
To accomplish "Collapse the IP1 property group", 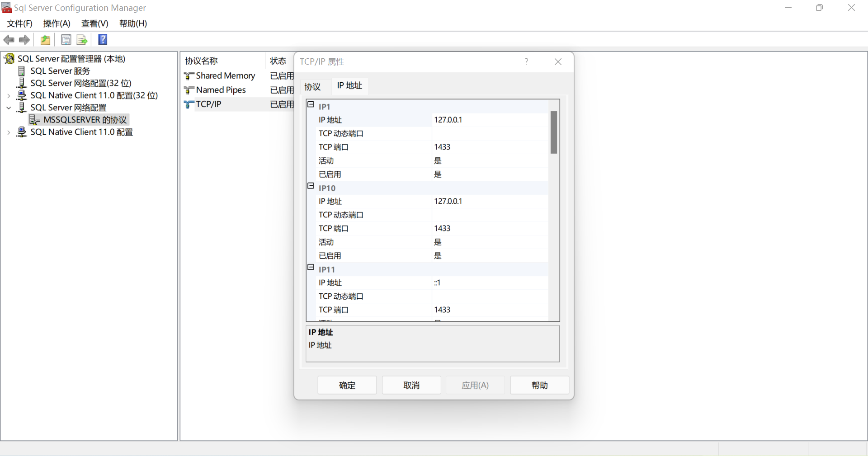I will (311, 104).
